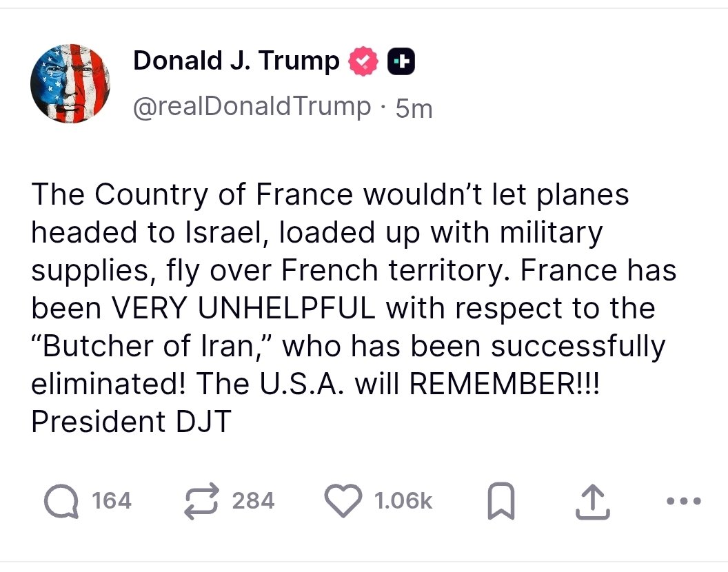
Task: Click the red verified checkmark badge
Action: pos(363,61)
